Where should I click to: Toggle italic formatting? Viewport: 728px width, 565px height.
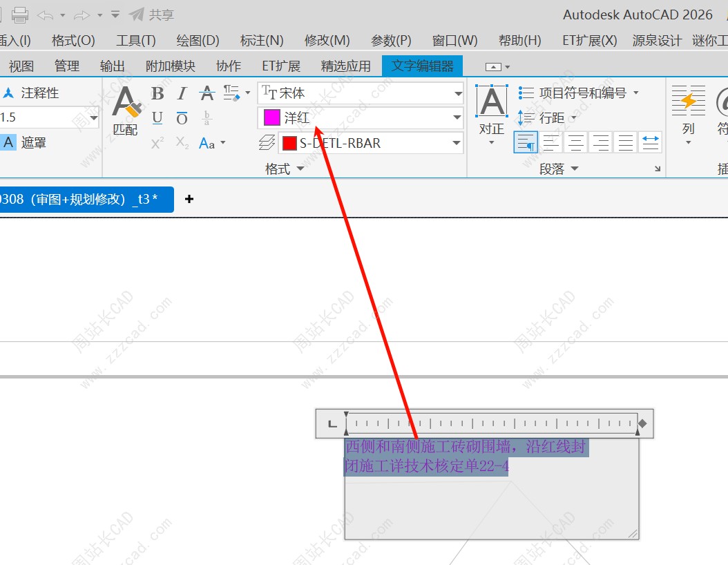(182, 93)
